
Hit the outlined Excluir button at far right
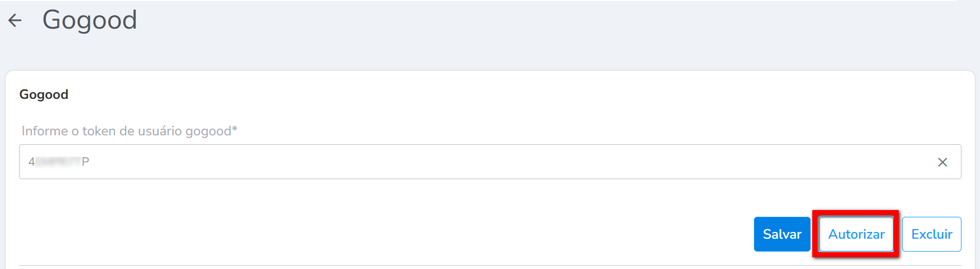pyautogui.click(x=931, y=234)
